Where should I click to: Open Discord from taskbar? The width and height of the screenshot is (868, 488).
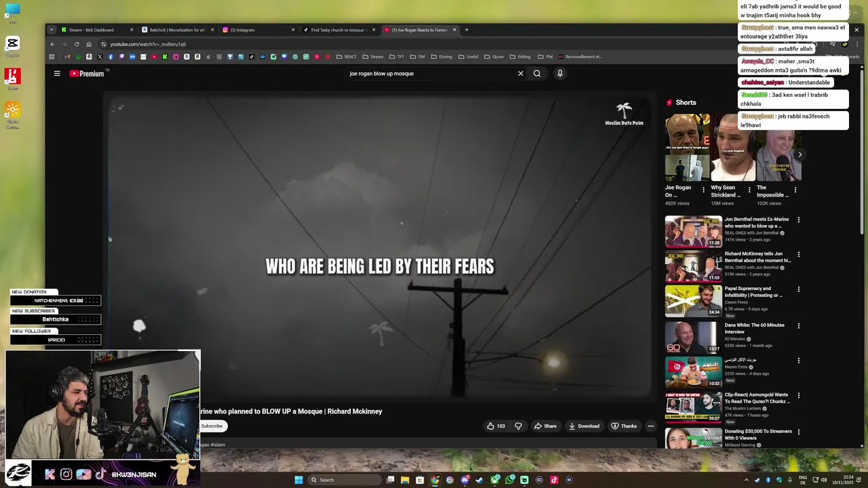click(465, 480)
